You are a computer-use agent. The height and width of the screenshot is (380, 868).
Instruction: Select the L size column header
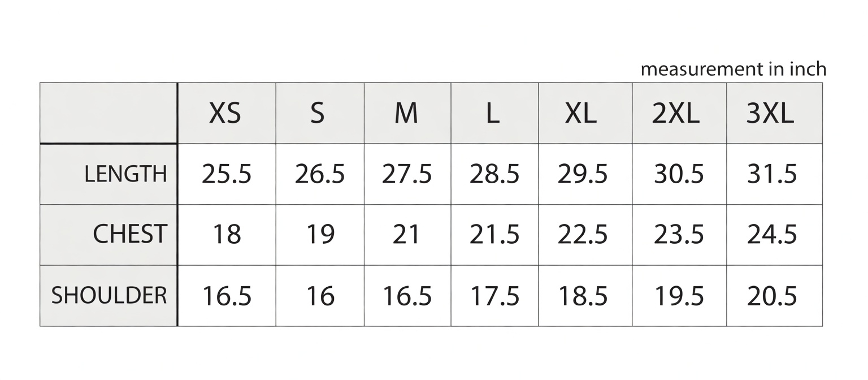tap(493, 114)
